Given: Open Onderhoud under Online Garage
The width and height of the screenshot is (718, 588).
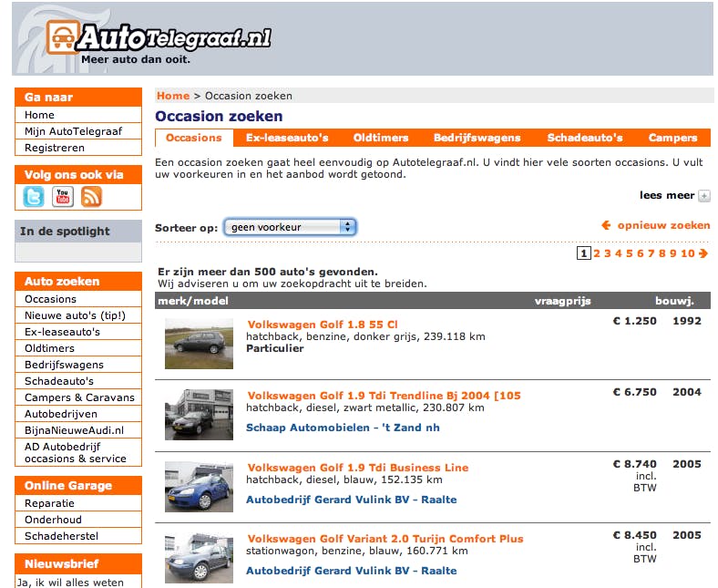Looking at the screenshot, I should [x=78, y=521].
